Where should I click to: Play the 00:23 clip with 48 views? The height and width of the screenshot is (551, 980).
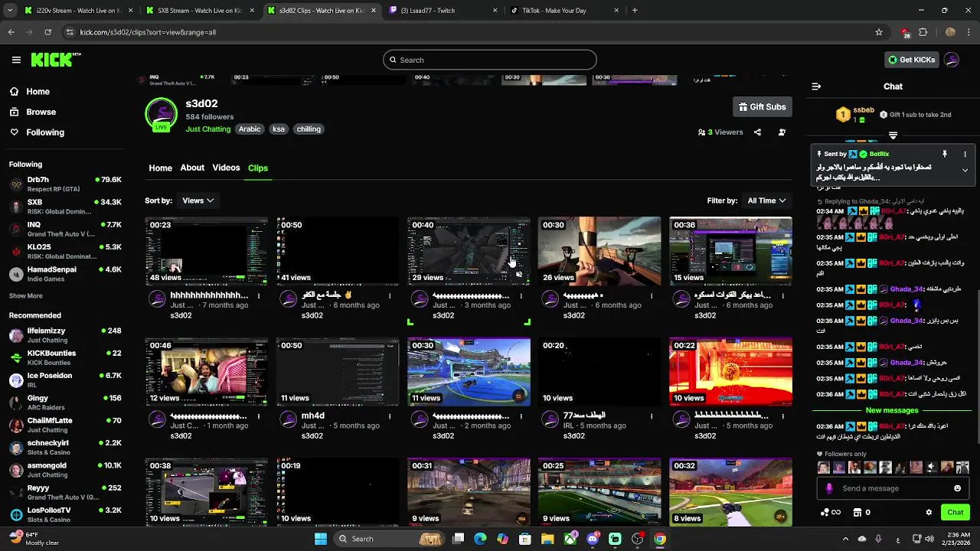[x=207, y=251]
